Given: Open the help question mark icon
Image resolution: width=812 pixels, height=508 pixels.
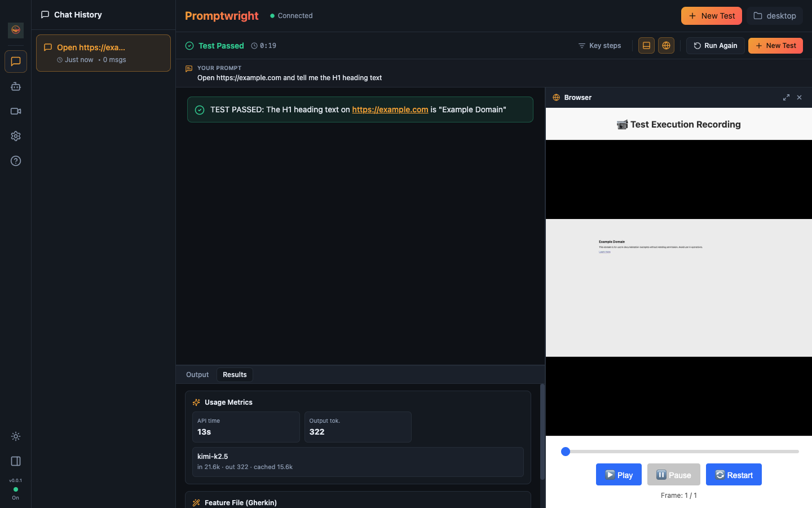Looking at the screenshot, I should click(x=16, y=161).
